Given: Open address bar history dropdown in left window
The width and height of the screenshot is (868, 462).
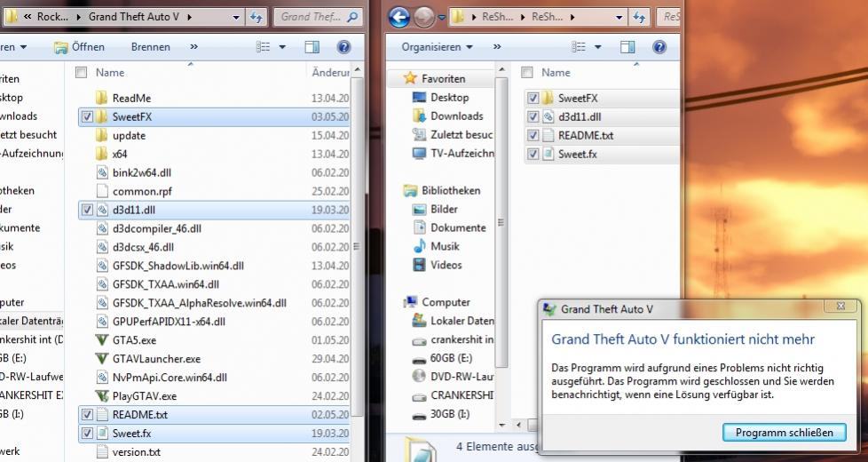Looking at the screenshot, I should pos(236,18).
